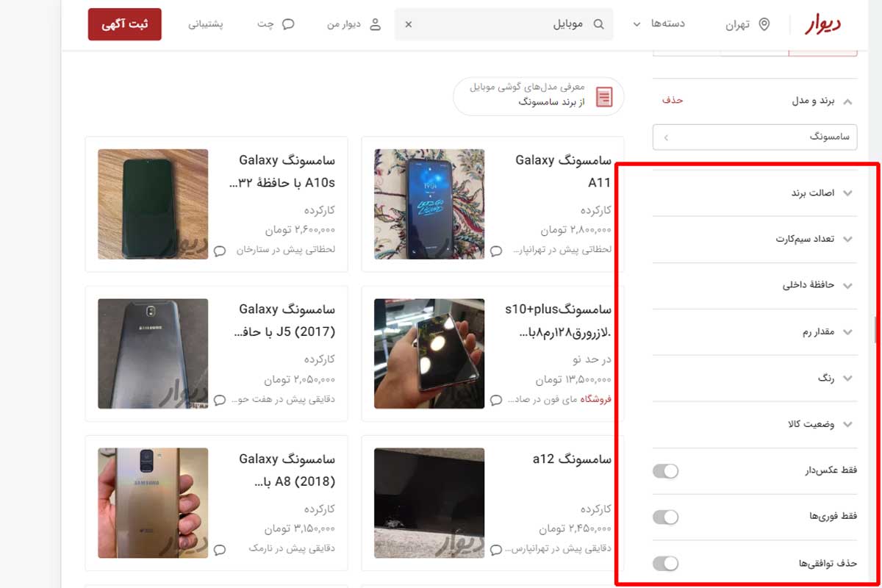Click the Divar logo
The width and height of the screenshot is (882, 588).
[x=822, y=24]
